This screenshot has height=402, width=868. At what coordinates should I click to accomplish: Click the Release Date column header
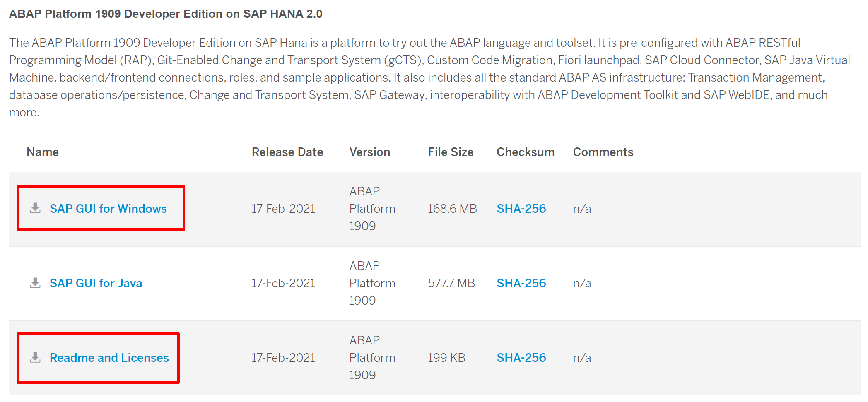pos(287,152)
